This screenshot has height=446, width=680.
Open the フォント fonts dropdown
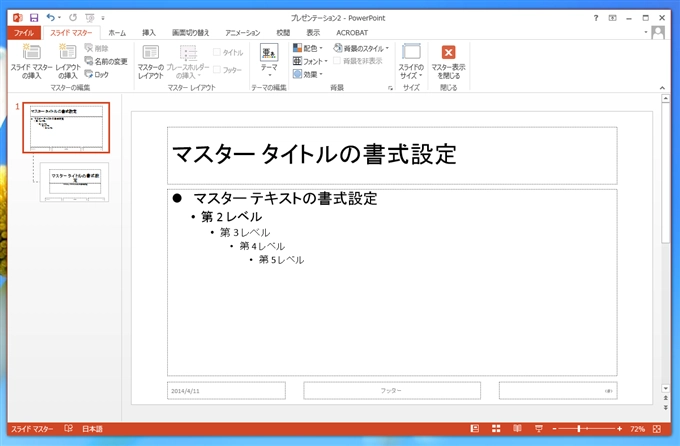[310, 61]
